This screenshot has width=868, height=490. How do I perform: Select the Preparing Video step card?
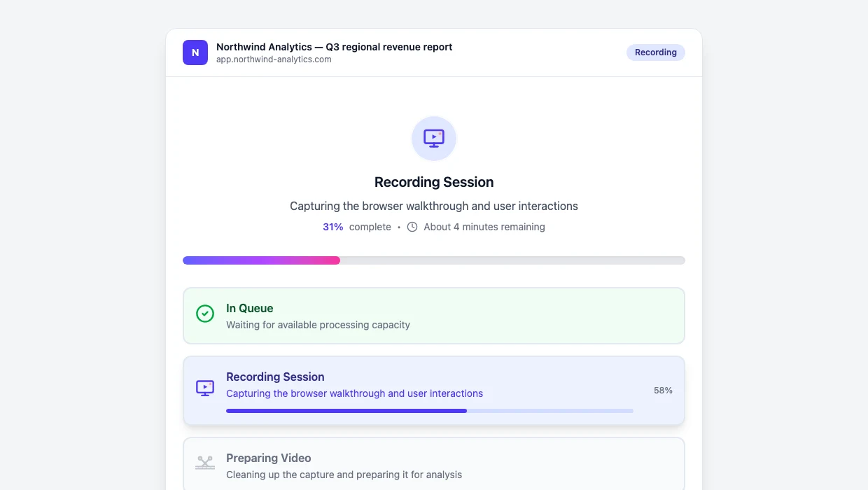[x=434, y=465]
